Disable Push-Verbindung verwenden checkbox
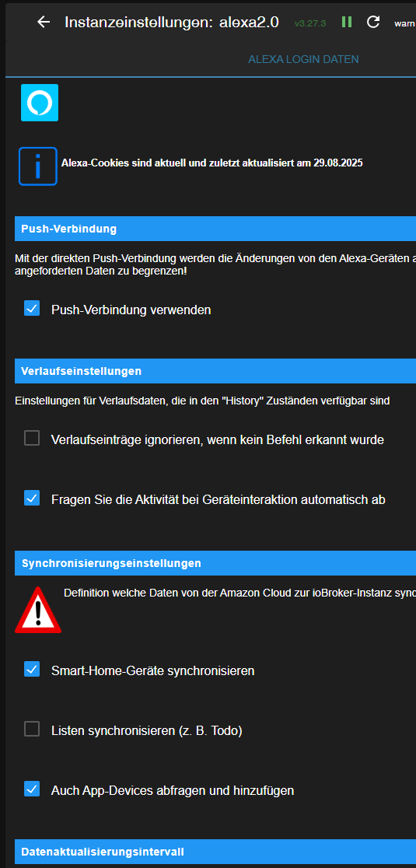 32,308
